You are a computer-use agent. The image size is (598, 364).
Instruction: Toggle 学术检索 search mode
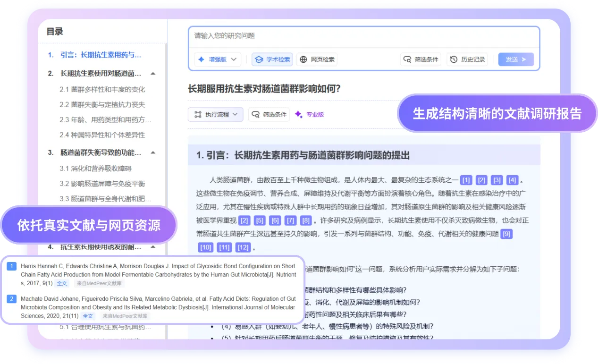272,59
